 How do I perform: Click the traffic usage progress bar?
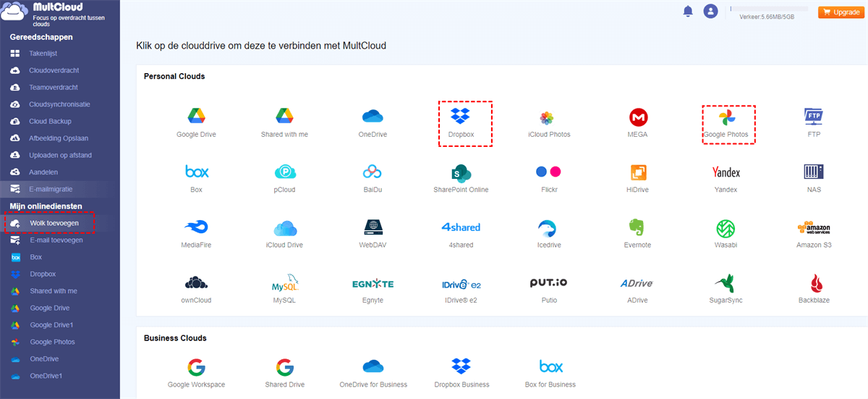pos(769,9)
